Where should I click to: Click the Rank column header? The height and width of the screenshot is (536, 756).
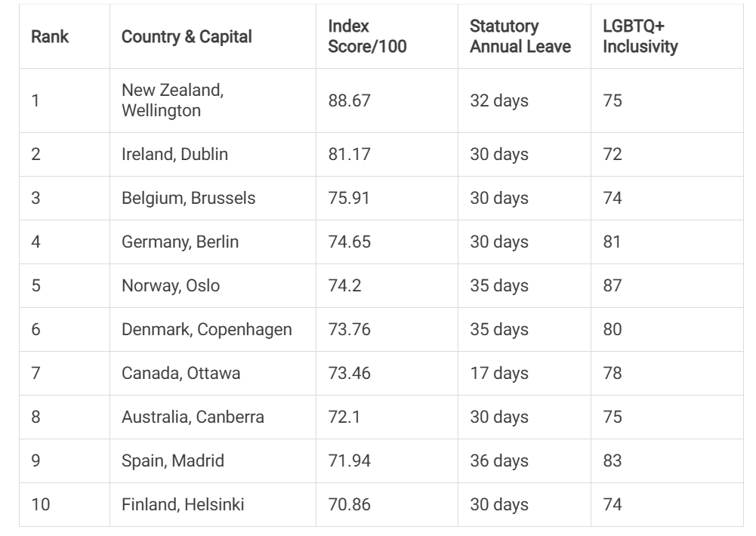(x=50, y=37)
